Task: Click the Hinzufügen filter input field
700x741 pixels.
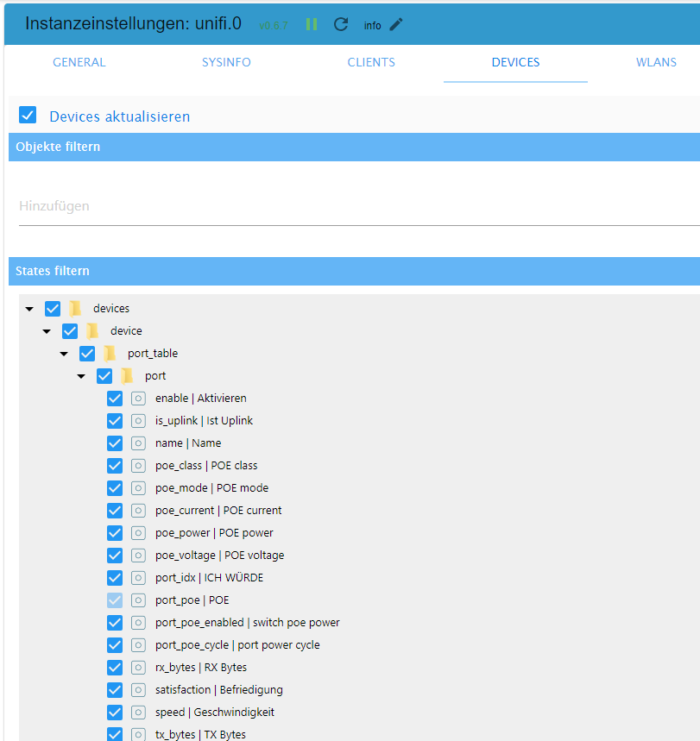Action: (x=359, y=206)
